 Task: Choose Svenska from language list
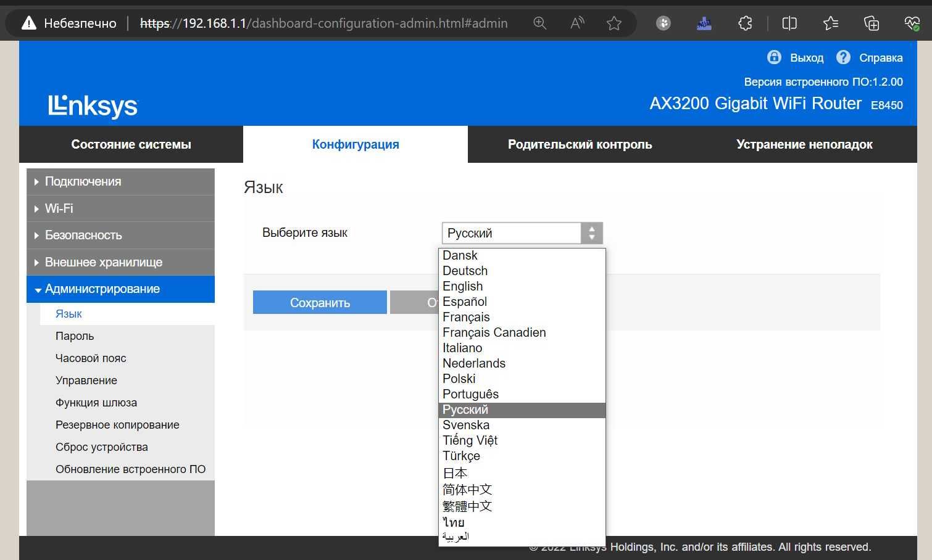click(522, 425)
